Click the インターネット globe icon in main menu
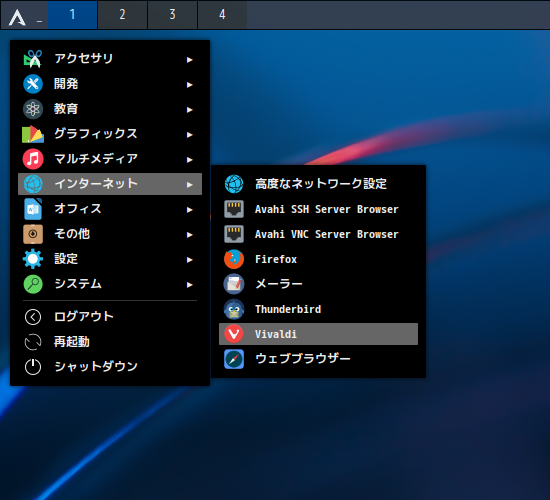 [x=33, y=184]
